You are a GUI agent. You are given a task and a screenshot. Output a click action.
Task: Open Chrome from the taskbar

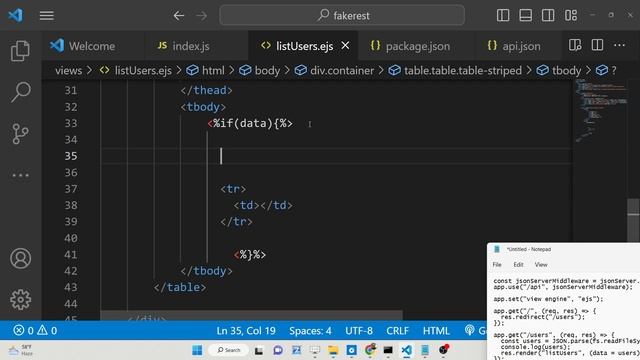point(370,350)
